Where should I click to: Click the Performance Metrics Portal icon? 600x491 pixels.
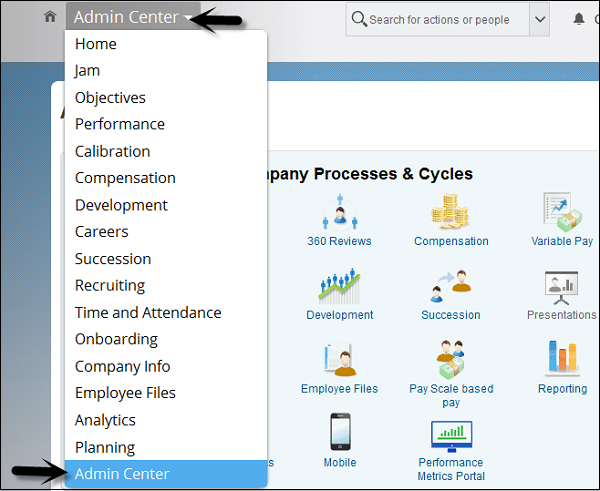click(451, 436)
